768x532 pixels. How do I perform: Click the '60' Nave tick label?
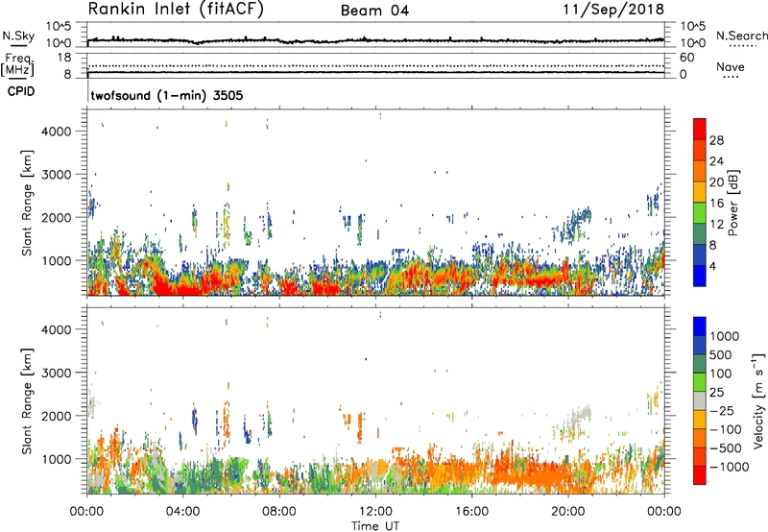(686, 58)
